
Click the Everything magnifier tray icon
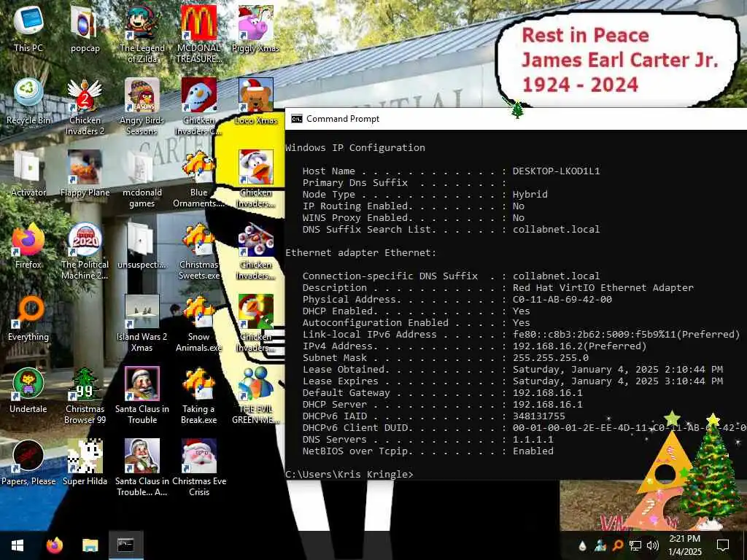coord(617,546)
